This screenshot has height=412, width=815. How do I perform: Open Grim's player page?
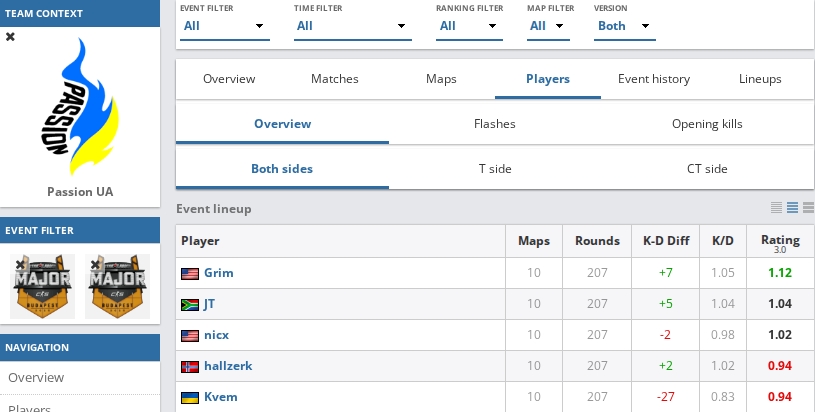pos(218,273)
